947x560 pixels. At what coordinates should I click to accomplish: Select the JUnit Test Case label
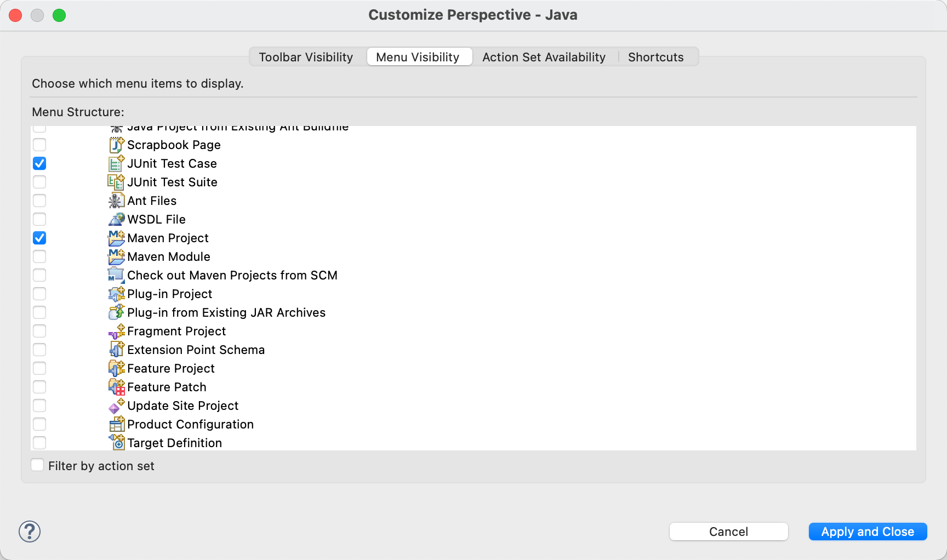(172, 163)
